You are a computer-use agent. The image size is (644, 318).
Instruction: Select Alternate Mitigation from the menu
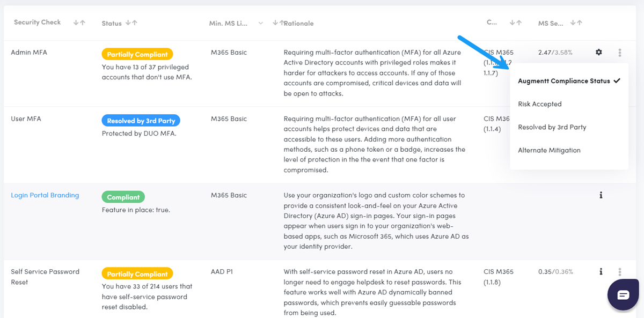(x=549, y=150)
